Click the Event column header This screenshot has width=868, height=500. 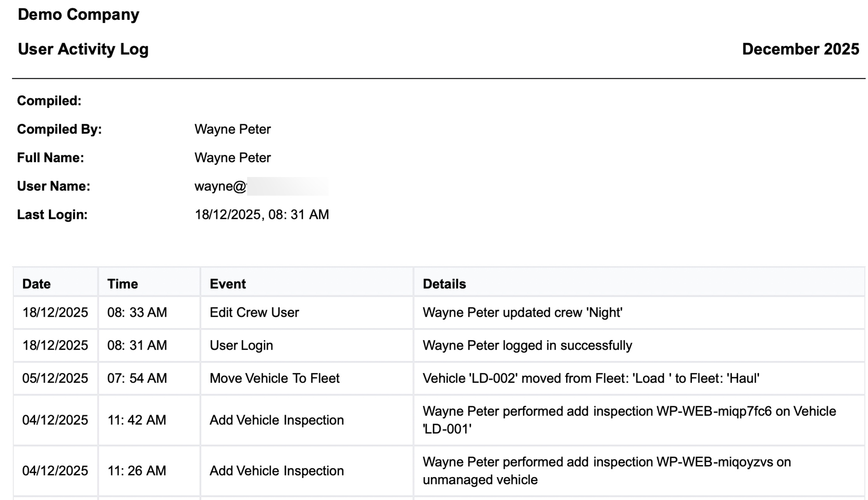point(228,284)
